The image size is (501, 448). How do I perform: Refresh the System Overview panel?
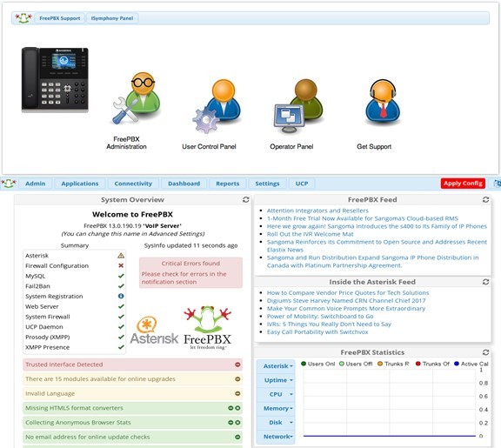245,200
